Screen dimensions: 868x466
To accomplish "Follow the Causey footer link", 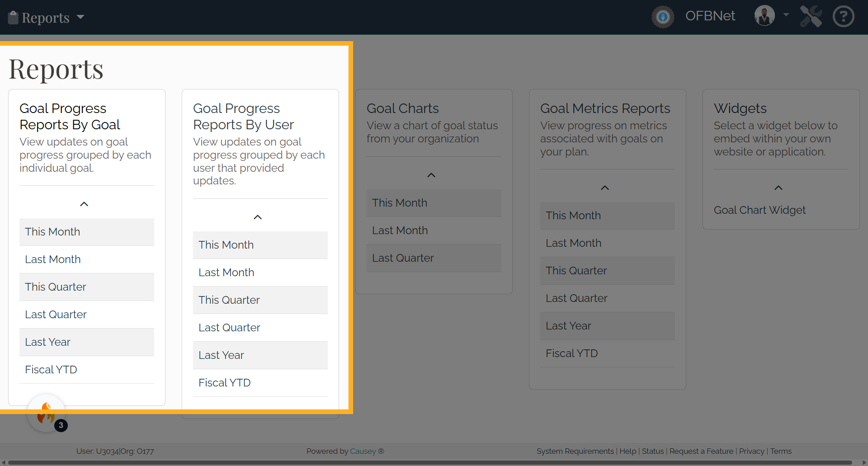I will click(x=363, y=451).
